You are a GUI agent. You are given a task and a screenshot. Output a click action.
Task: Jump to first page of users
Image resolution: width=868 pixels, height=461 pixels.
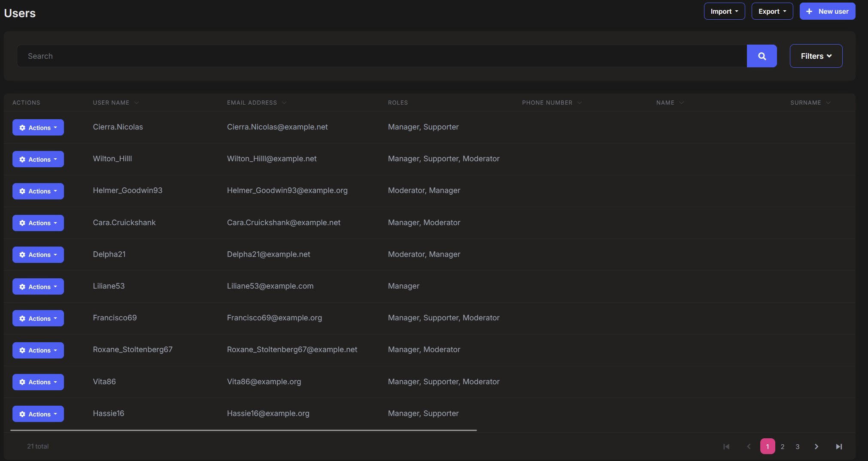726,446
